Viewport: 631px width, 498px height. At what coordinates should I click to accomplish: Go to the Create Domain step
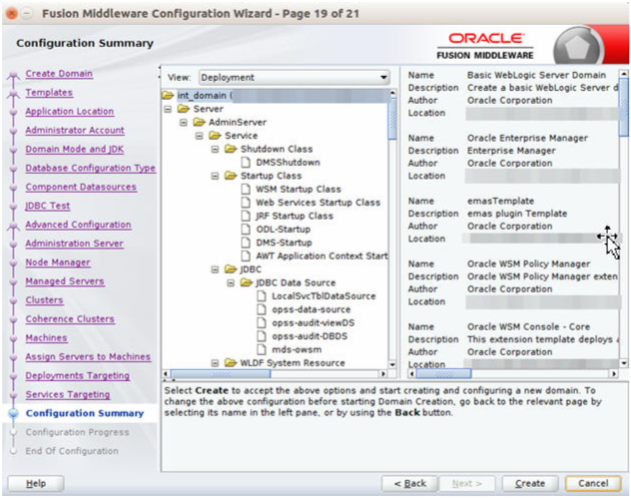click(x=59, y=74)
